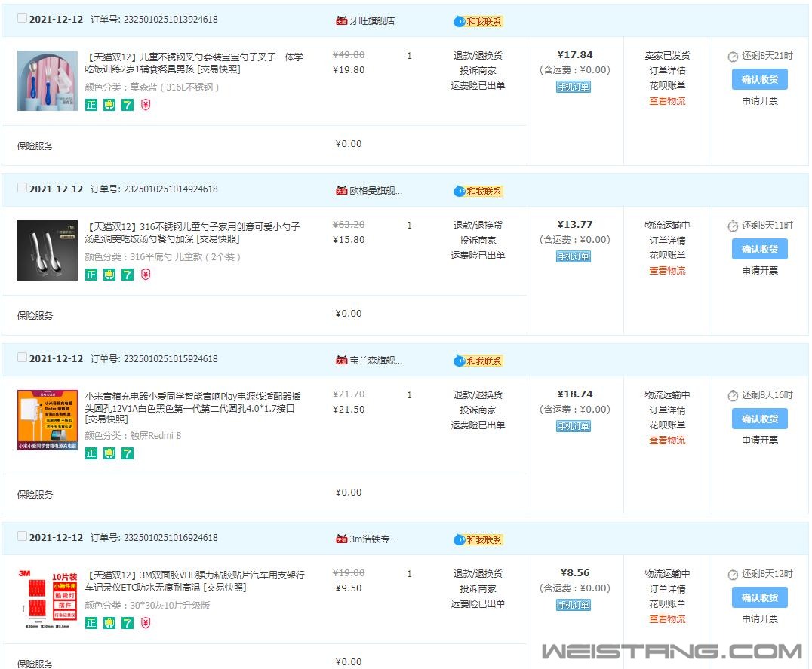
Task: Confirm receipt (确认收货) for the ¥17.84 order
Action: click(x=760, y=79)
